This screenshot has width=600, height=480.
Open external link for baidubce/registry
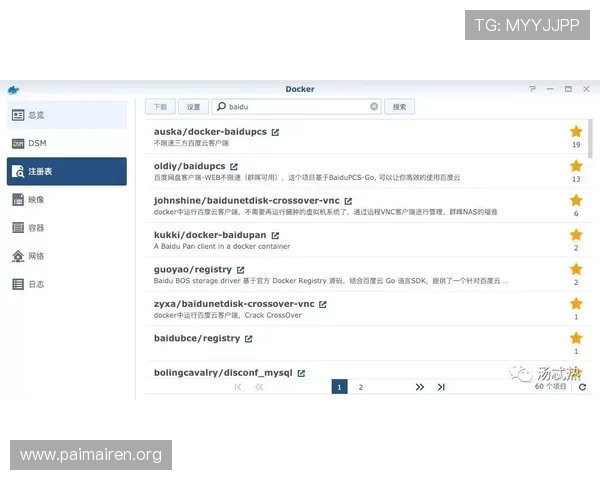(x=249, y=339)
